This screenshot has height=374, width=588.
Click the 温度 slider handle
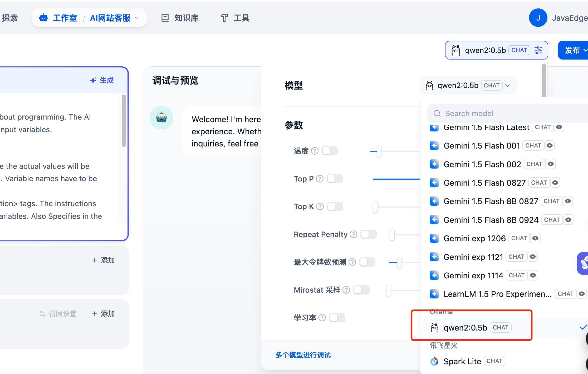pyautogui.click(x=379, y=151)
